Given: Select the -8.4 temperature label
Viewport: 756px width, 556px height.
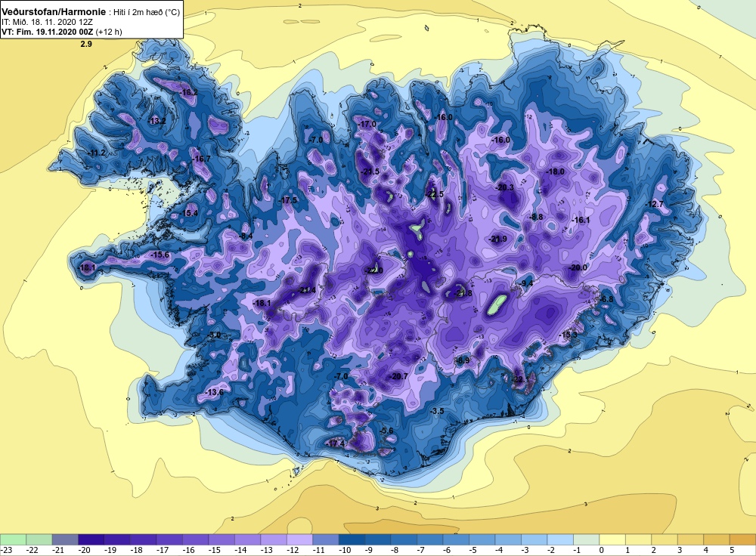Looking at the screenshot, I should pyautogui.click(x=246, y=236).
